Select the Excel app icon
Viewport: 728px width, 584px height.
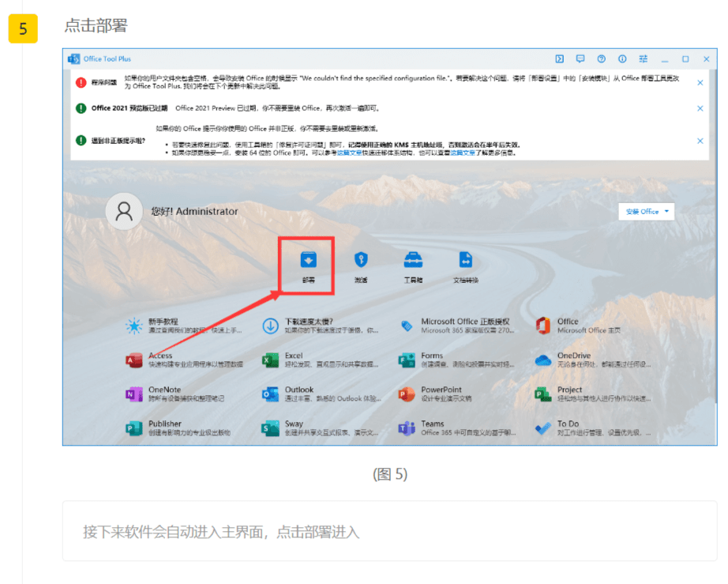coord(270,360)
